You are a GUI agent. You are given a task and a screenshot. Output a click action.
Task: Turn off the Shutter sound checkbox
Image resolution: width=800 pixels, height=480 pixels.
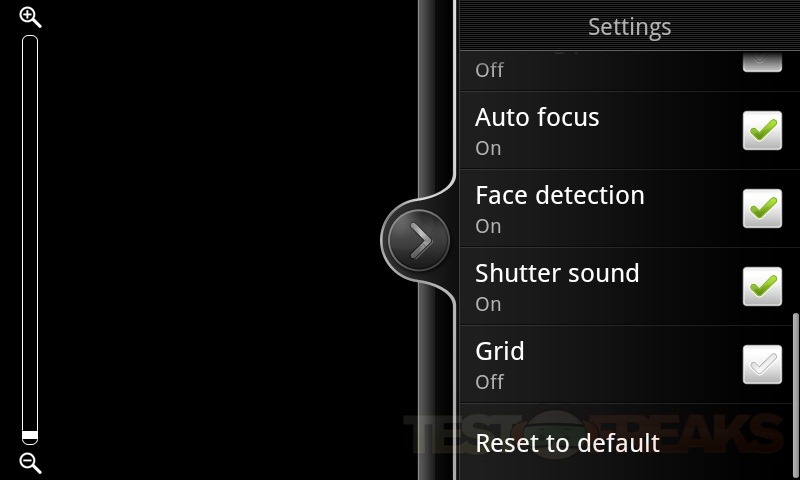[x=762, y=287]
